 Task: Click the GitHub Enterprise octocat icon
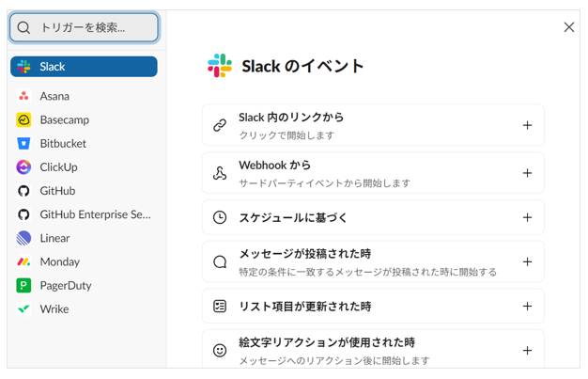point(23,214)
